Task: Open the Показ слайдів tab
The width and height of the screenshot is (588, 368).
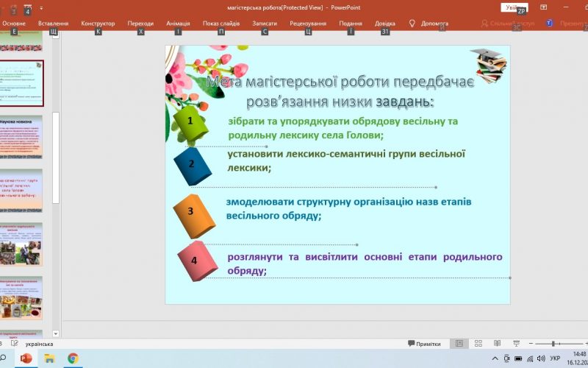Action: tap(221, 24)
